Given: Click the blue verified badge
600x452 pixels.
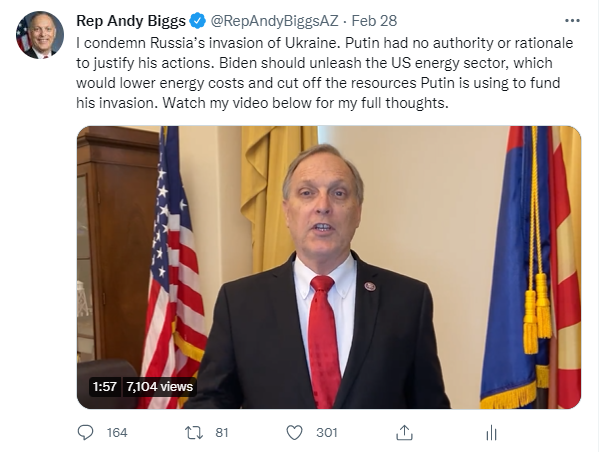Looking at the screenshot, I should click(198, 21).
